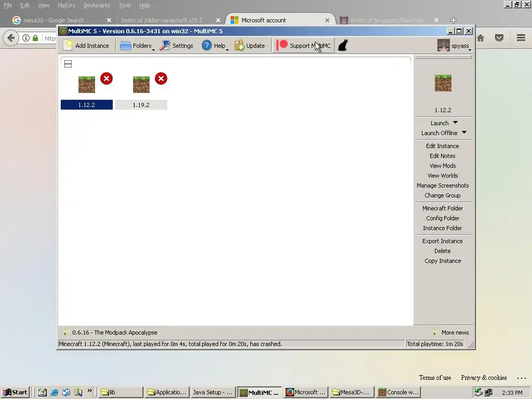Viewport: 532px width, 399px height.
Task: Open the Help dropdown menu
Action: [x=215, y=46]
